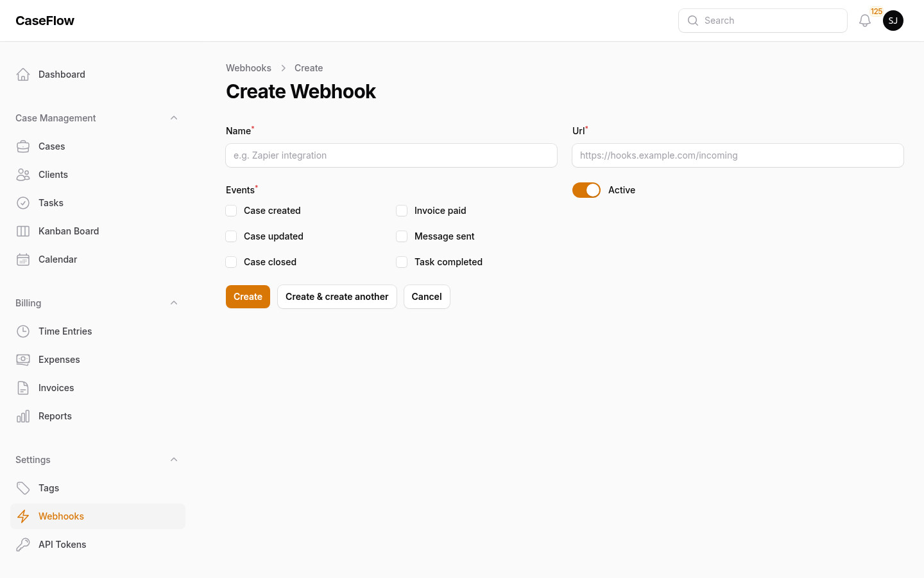The image size is (924, 578).
Task: Click the Kanban Board columns icon
Action: [x=23, y=231]
